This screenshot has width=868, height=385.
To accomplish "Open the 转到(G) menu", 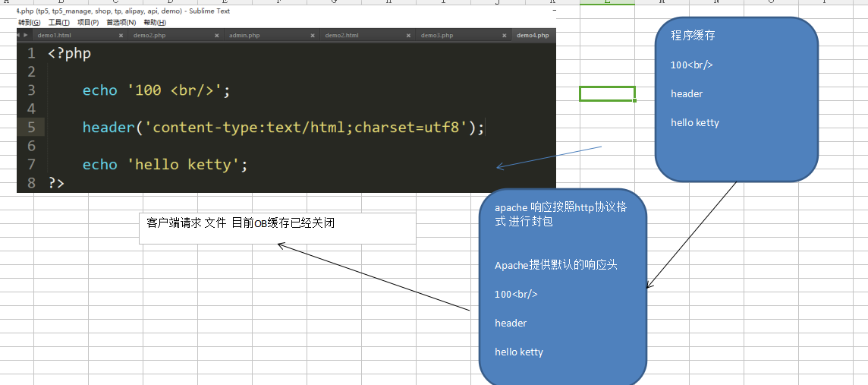I will click(30, 23).
